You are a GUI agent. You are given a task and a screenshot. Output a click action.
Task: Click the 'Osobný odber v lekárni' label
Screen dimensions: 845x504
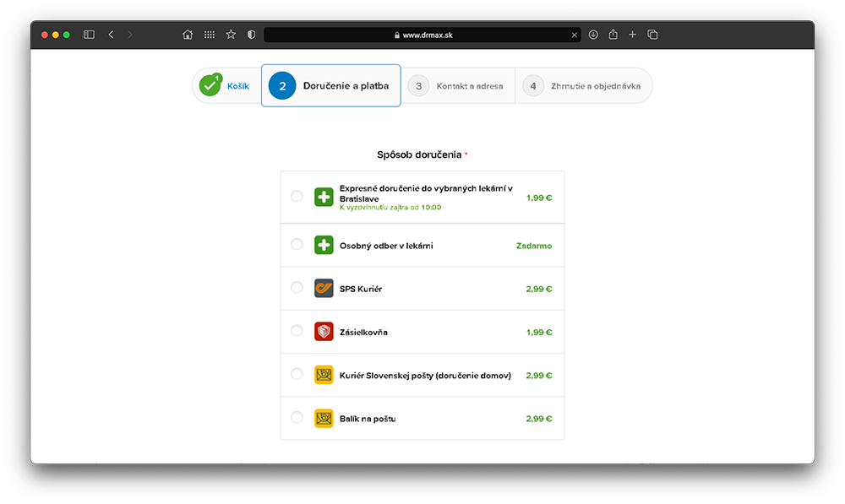coord(386,246)
